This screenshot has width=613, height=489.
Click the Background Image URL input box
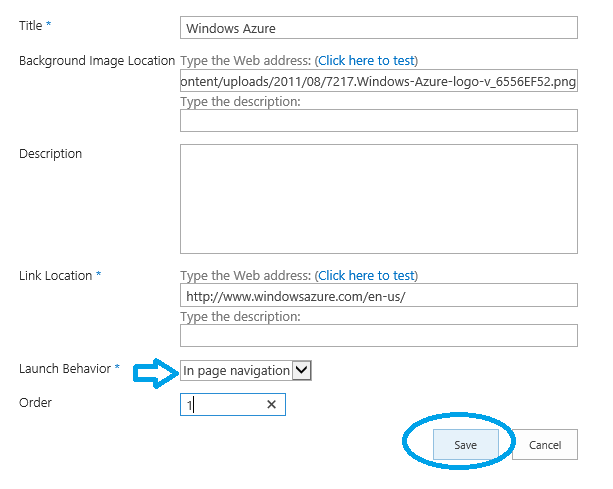point(379,81)
